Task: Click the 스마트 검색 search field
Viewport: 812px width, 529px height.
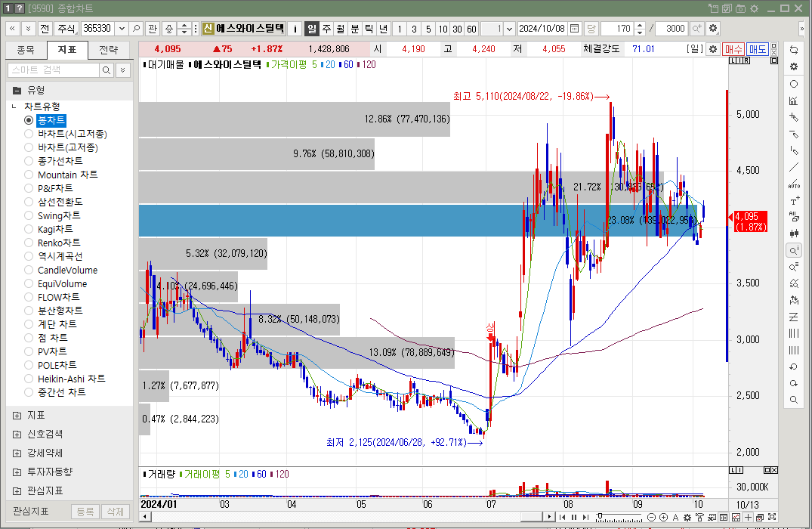Action: click(54, 70)
